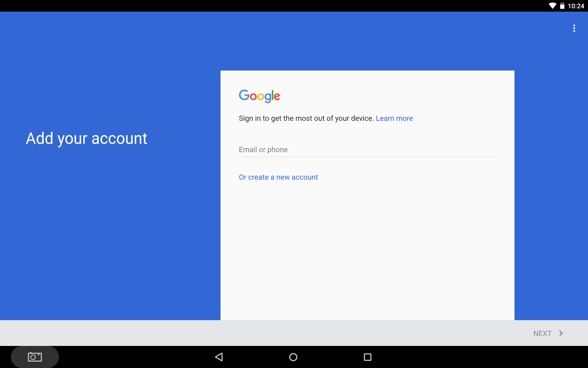Screen dimensions: 588x368
Task: Click the gray bottom action bar
Action: click(263, 333)
